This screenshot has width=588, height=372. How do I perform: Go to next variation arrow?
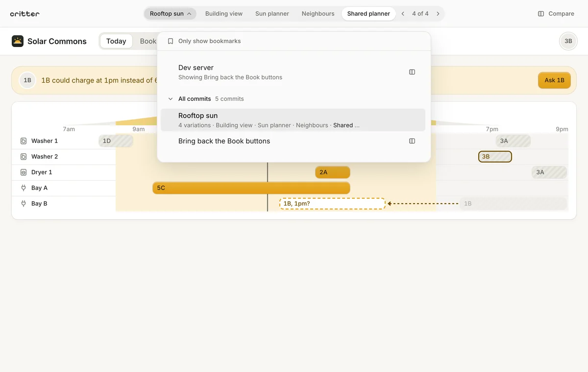[x=438, y=14]
